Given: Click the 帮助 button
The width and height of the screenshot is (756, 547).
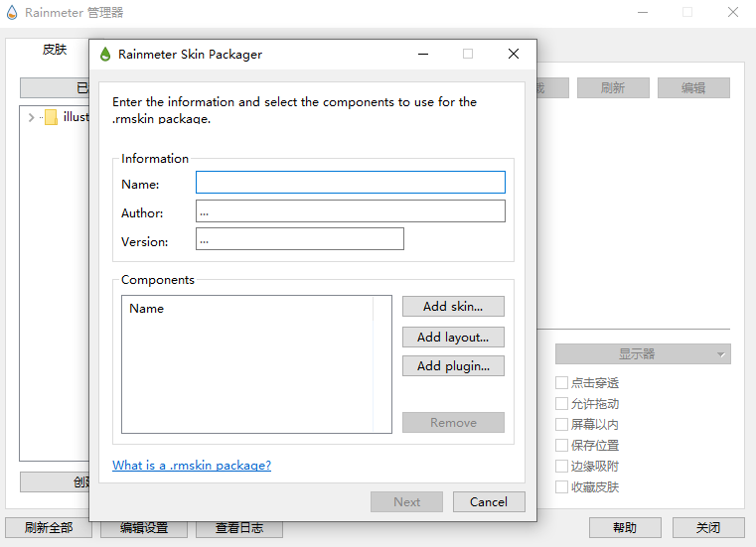Looking at the screenshot, I should pyautogui.click(x=625, y=528).
